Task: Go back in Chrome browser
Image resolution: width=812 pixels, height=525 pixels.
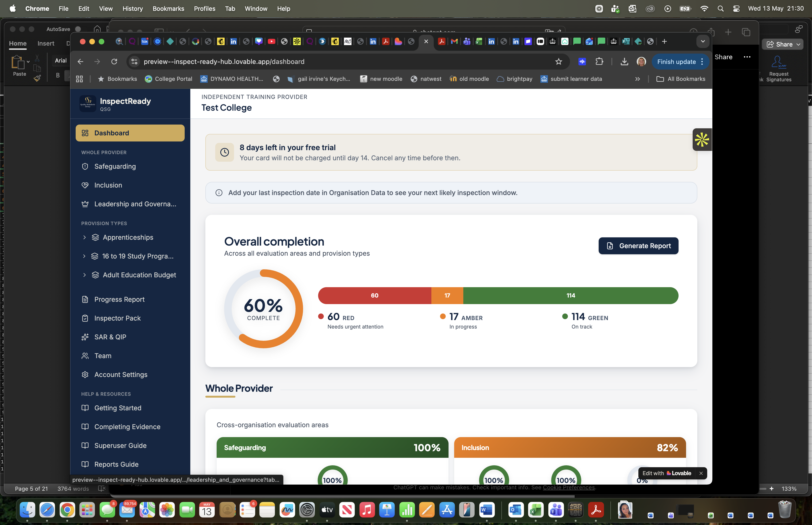Action: click(x=80, y=61)
